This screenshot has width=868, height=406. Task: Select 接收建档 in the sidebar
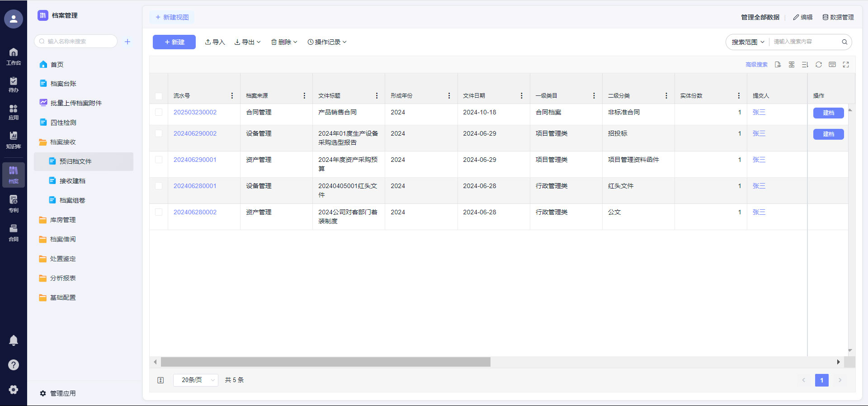(x=72, y=181)
